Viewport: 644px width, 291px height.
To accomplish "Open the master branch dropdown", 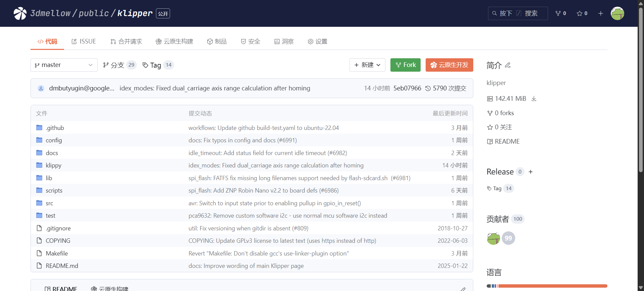I will tap(64, 65).
